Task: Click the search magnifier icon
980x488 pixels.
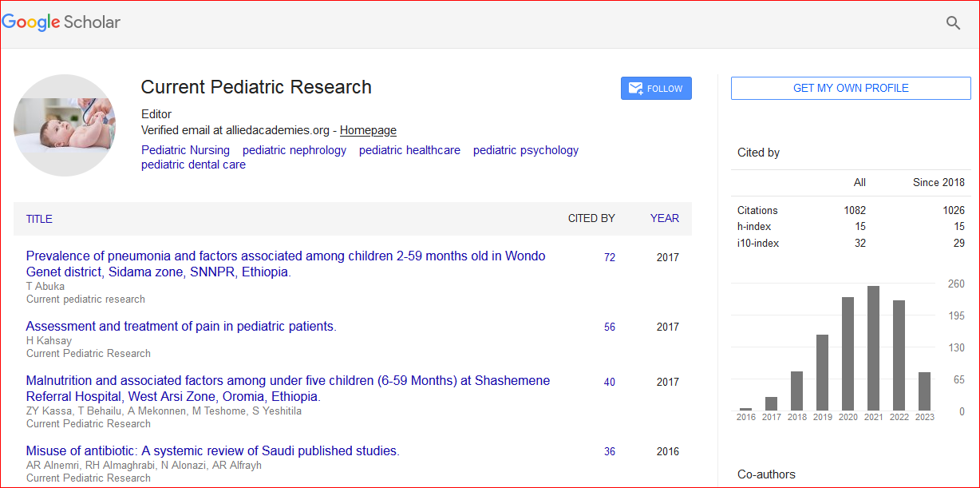Action: tap(953, 23)
